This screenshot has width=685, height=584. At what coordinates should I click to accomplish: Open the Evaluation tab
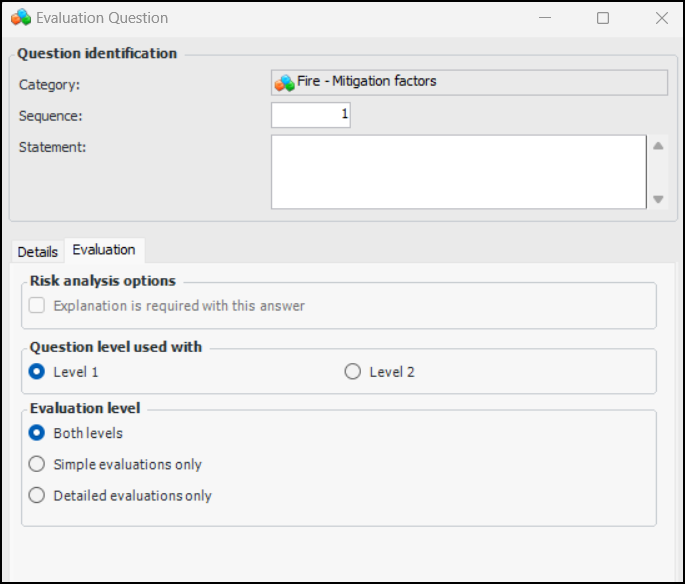click(104, 250)
